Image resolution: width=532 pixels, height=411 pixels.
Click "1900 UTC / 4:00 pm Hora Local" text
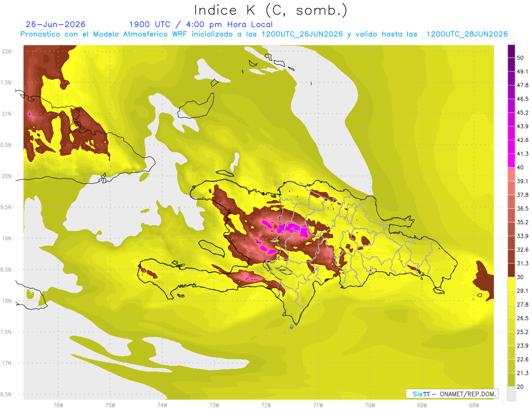tap(201, 24)
